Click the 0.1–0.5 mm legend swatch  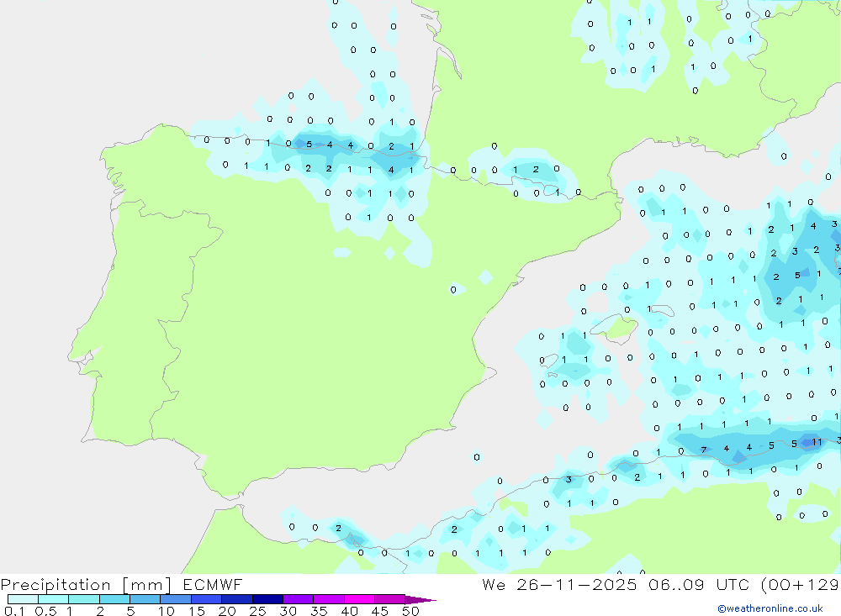click(23, 599)
